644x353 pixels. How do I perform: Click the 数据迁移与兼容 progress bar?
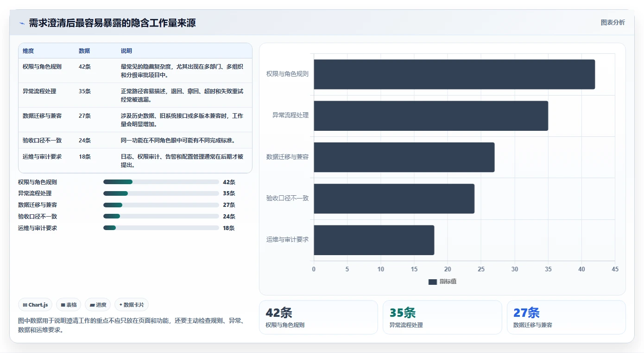tap(161, 205)
